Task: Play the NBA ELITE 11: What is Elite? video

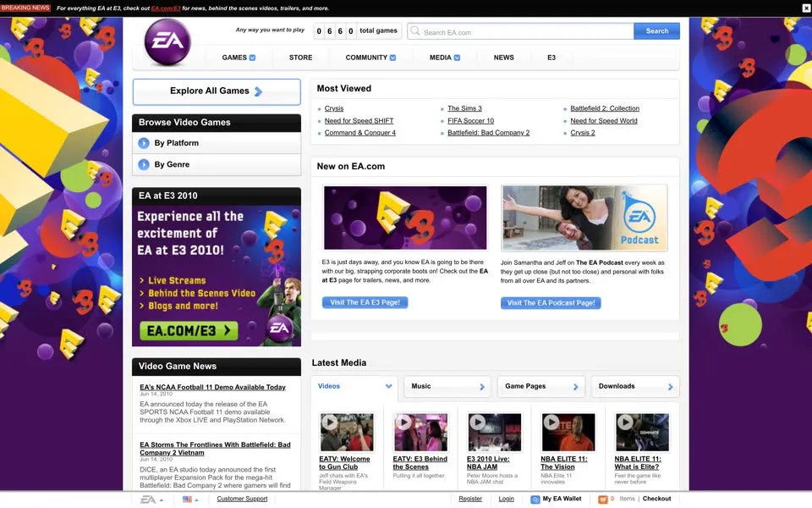Action: 624,422
